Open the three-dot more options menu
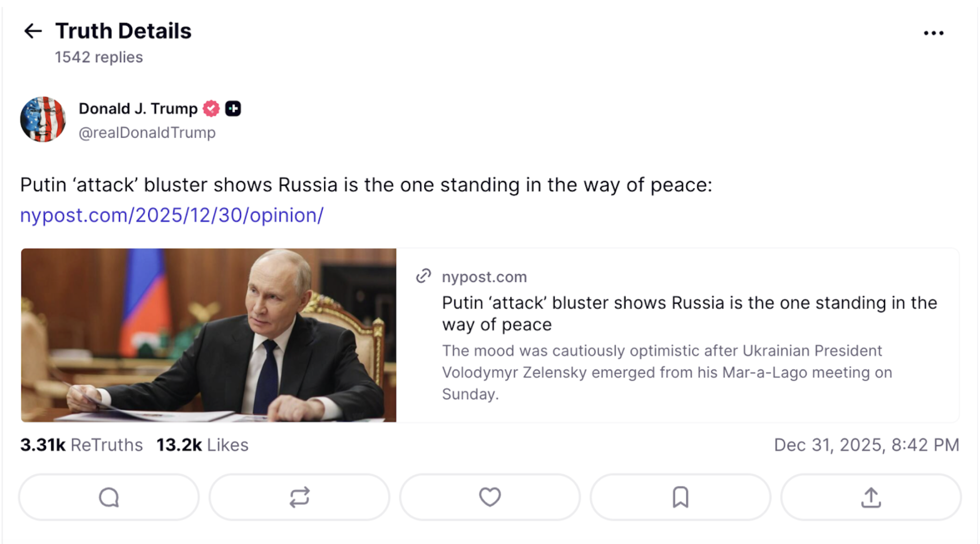Image resolution: width=980 pixels, height=544 pixels. pyautogui.click(x=933, y=33)
